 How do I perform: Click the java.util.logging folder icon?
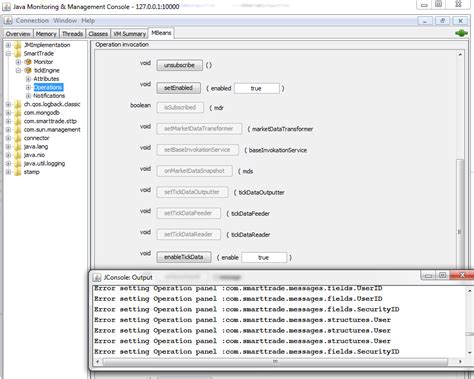click(18, 163)
